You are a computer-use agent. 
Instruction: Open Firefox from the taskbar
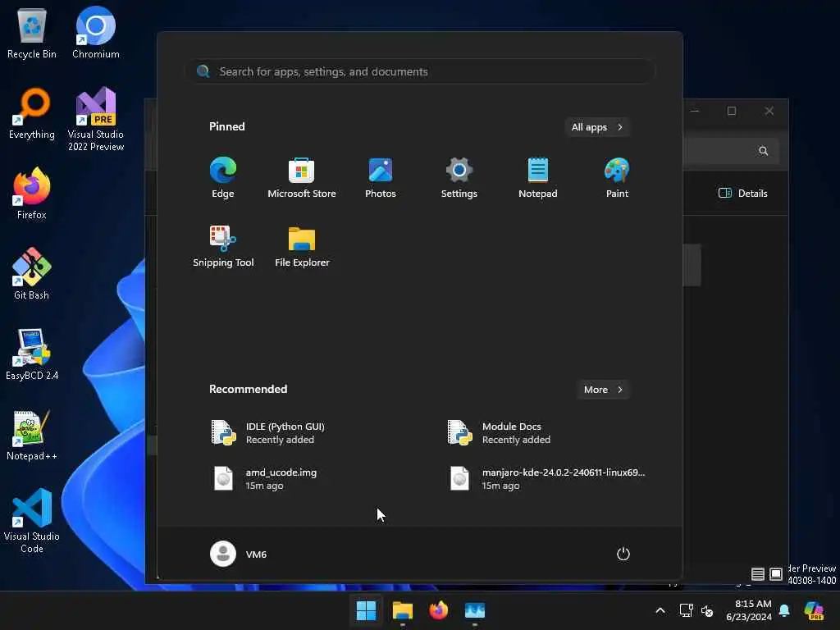(438, 610)
